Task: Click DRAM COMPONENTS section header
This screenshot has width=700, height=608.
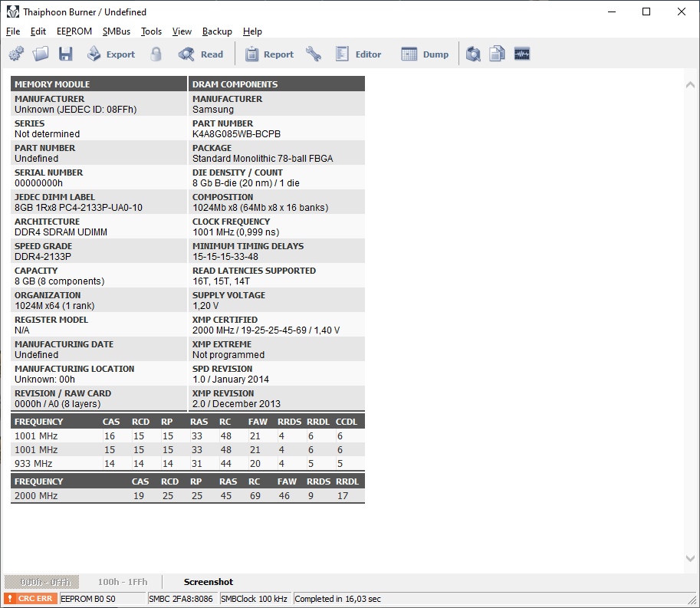Action: [x=277, y=84]
